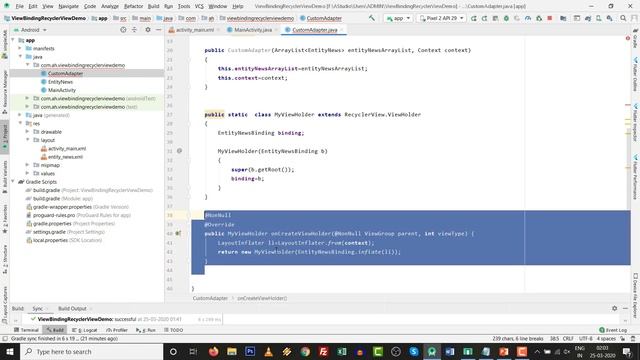
Task: Open project panel settings gear
Action: click(148, 30)
